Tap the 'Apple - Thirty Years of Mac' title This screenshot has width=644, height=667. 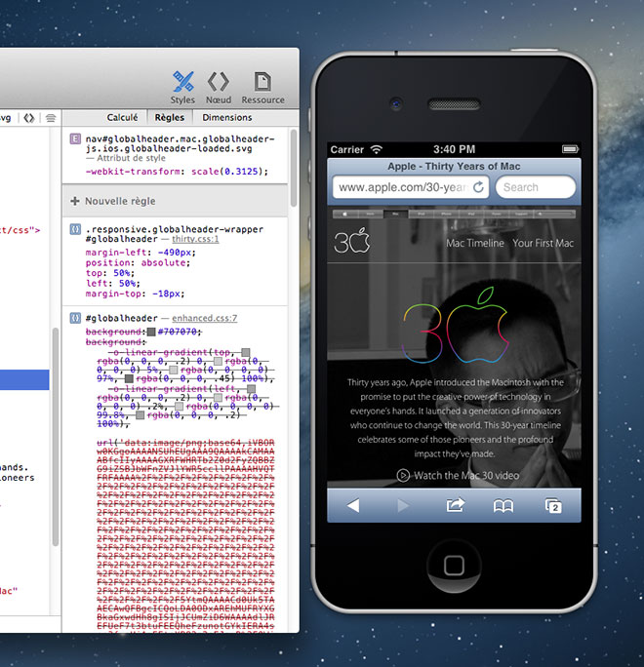tap(454, 167)
